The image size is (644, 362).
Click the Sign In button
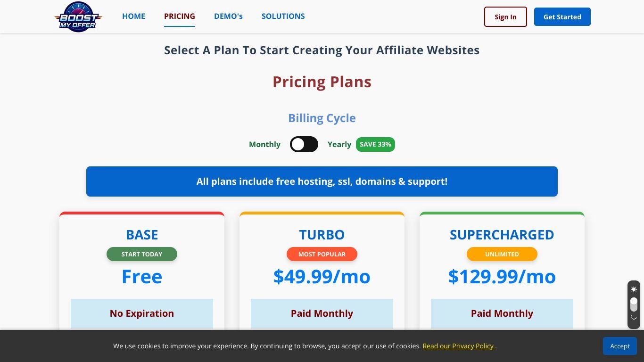tap(505, 17)
